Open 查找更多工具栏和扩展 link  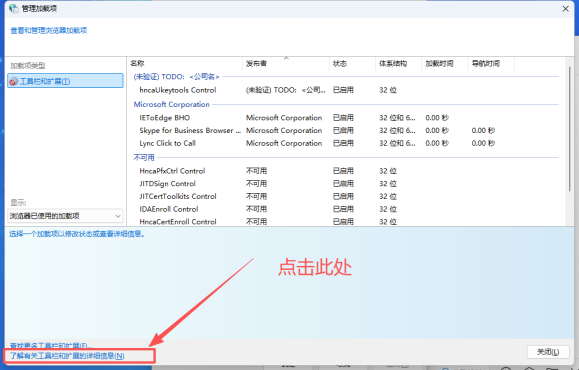(51, 346)
